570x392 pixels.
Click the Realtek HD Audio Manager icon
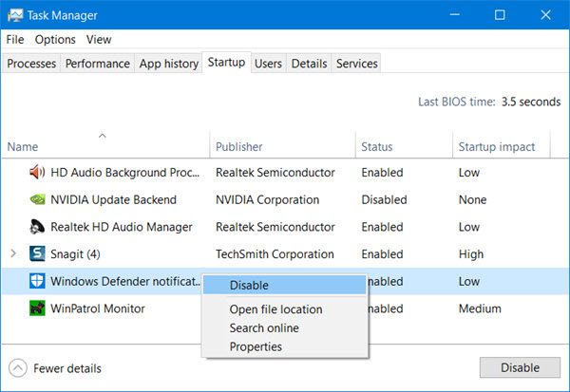(x=37, y=227)
